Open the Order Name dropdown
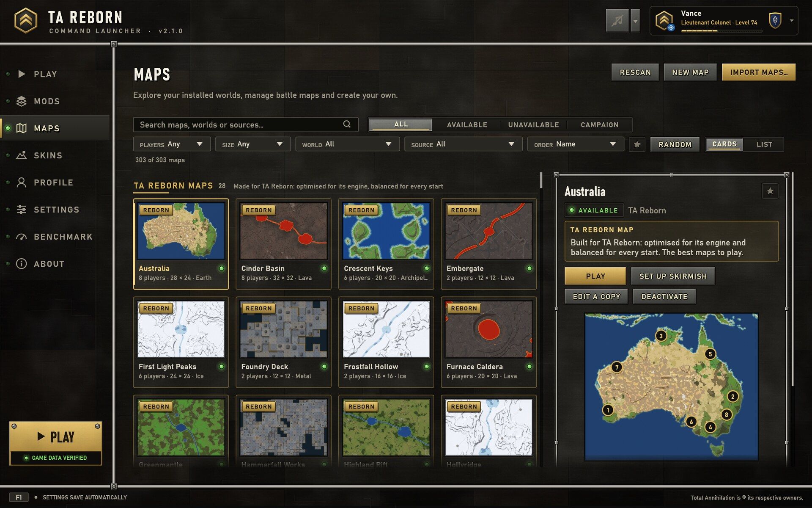 point(575,144)
